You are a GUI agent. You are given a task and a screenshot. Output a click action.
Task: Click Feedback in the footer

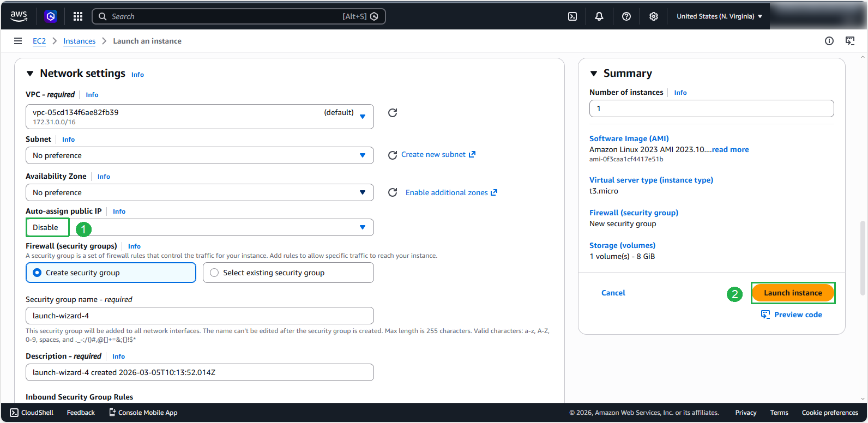81,413
